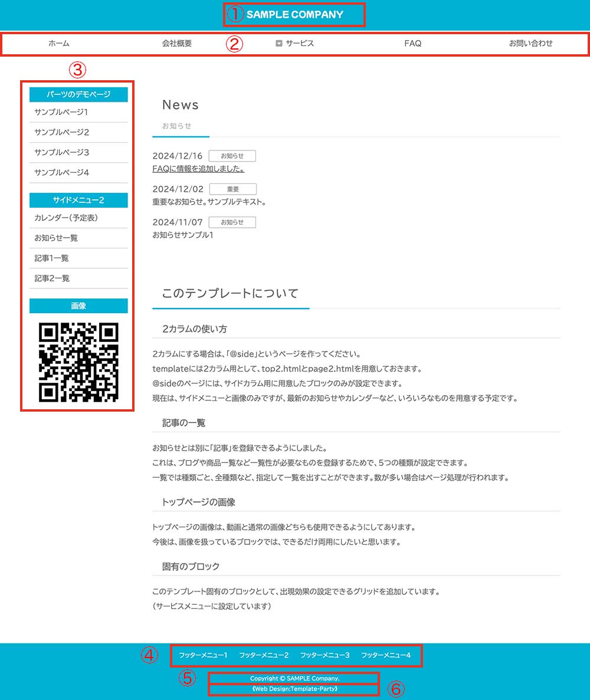590x700 pixels.
Task: Click お知らせ tag beside 2024/11/07
Action: pyautogui.click(x=232, y=222)
